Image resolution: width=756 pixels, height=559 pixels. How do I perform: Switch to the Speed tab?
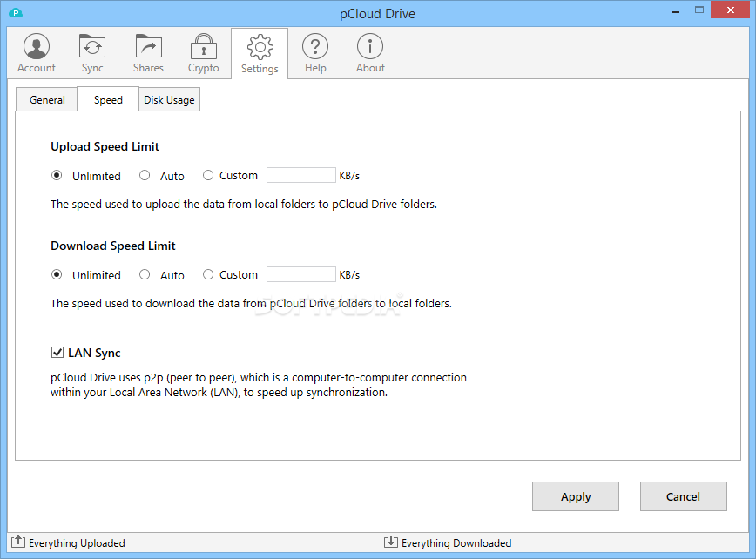coord(108,100)
